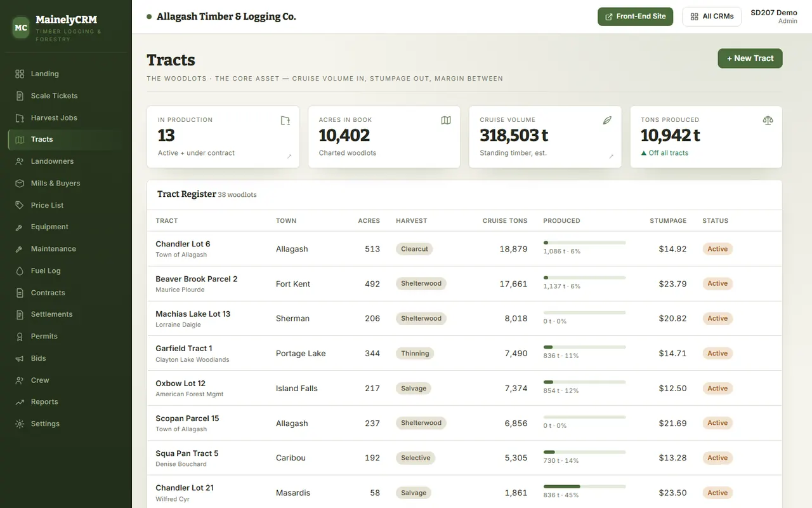Click the Thinning harvest tag

coord(415,353)
